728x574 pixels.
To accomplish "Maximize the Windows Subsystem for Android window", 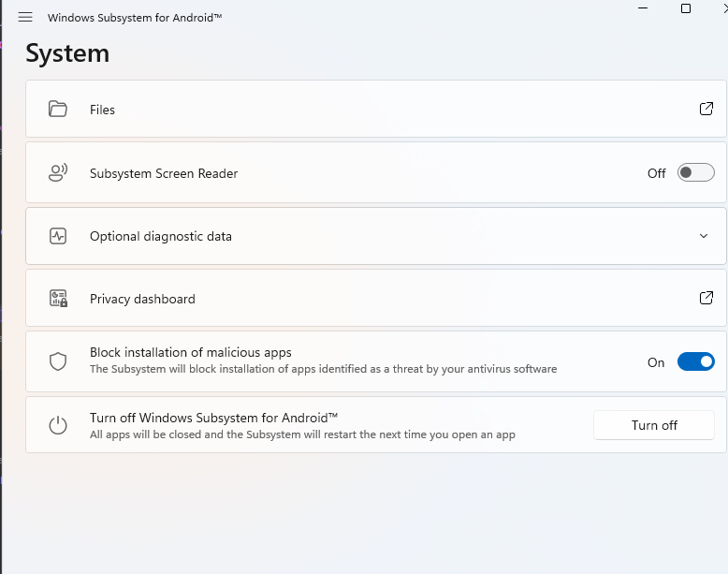I will 685,8.
